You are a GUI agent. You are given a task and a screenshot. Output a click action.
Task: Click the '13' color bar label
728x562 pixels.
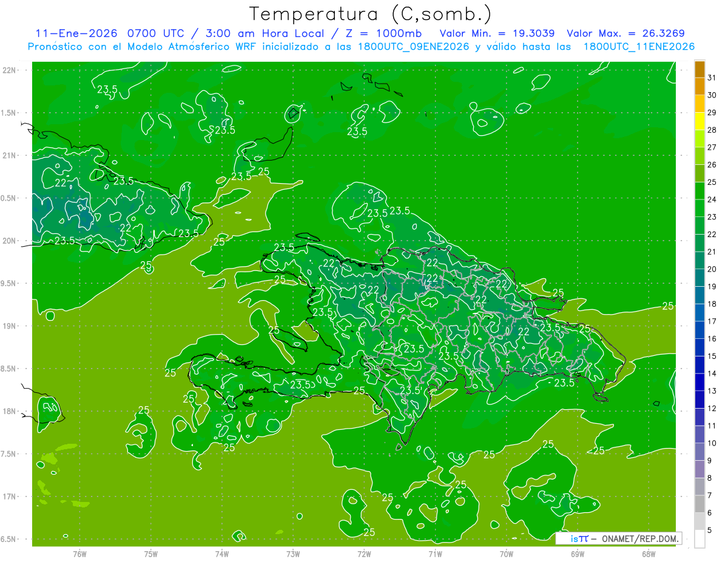(x=712, y=391)
